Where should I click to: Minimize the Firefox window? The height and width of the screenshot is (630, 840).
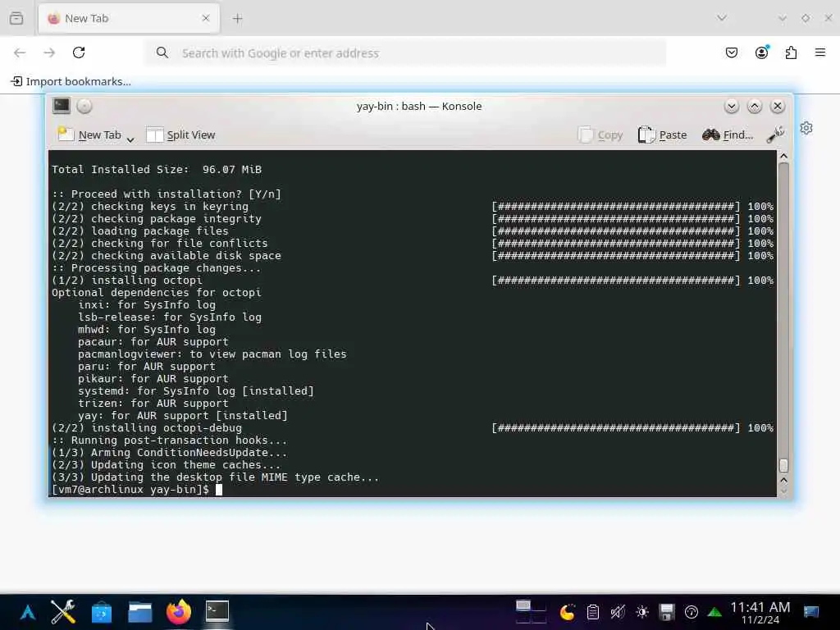[x=782, y=18]
